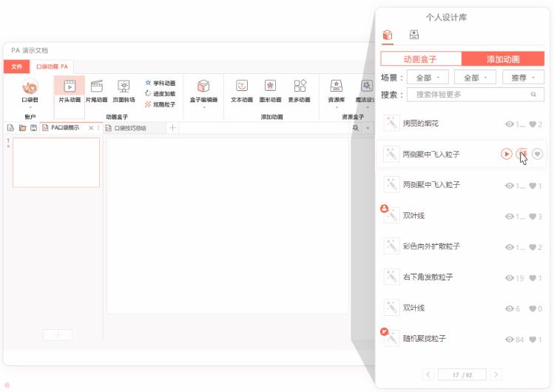This screenshot has width=554, height=392.
Task: Click the heart icon of 彩色向外扩散粒子
Action: [533, 247]
